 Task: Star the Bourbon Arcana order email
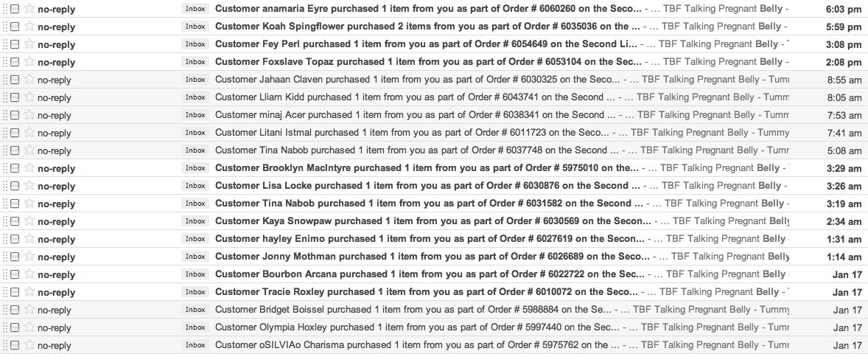(x=29, y=274)
